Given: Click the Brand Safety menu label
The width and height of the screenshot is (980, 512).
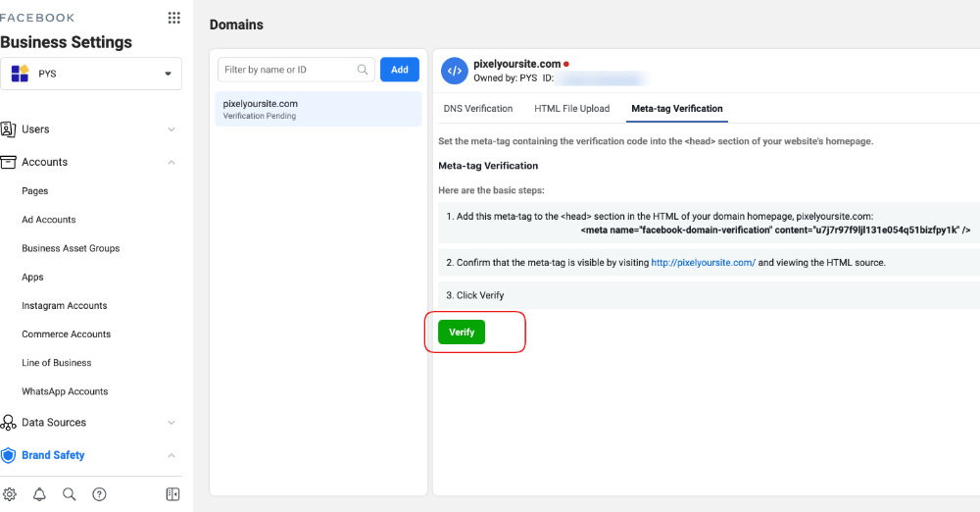Looking at the screenshot, I should (53, 455).
